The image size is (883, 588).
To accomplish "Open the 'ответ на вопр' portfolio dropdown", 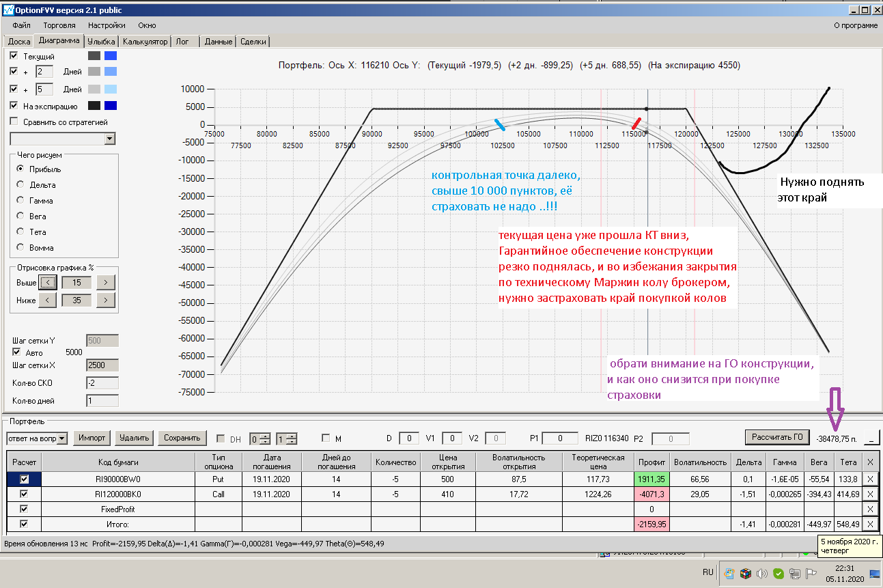I will click(x=63, y=438).
